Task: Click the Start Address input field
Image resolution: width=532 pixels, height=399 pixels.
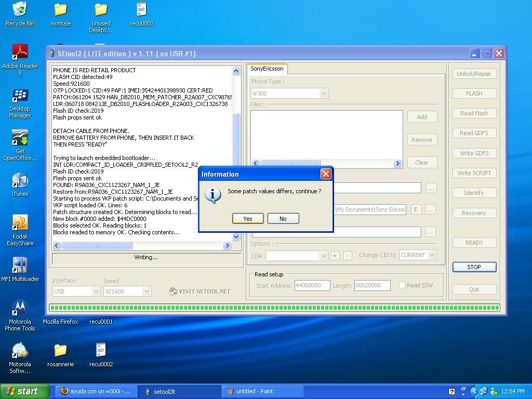Action: (312, 285)
